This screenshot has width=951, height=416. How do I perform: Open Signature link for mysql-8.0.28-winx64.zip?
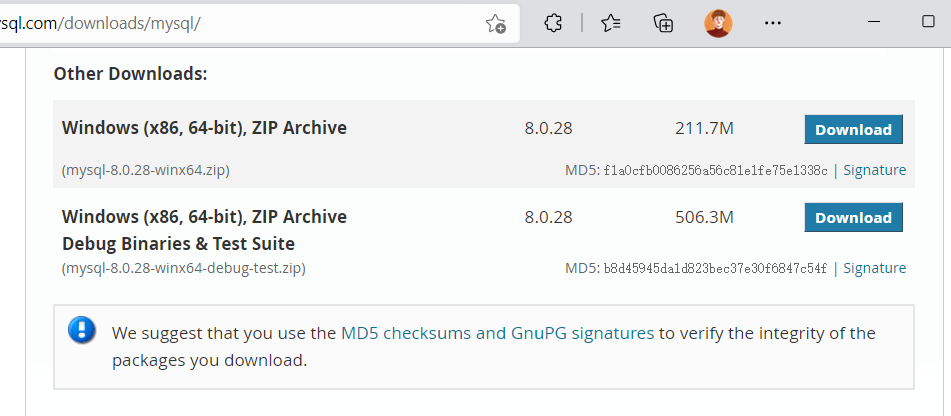coord(874,170)
